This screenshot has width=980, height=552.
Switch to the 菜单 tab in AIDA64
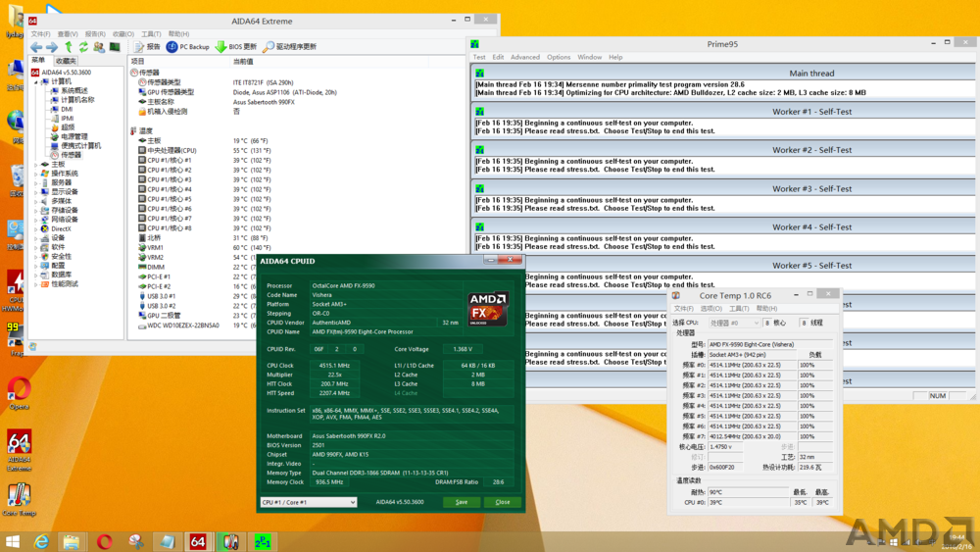pyautogui.click(x=39, y=61)
